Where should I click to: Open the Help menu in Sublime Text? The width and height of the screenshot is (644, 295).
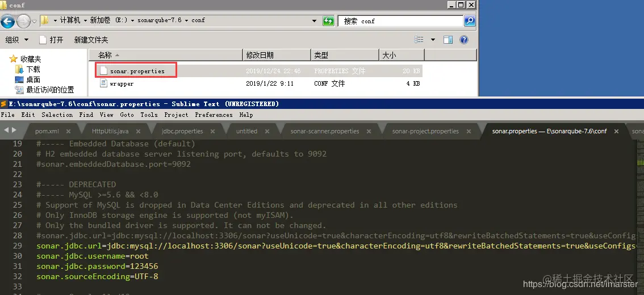246,115
